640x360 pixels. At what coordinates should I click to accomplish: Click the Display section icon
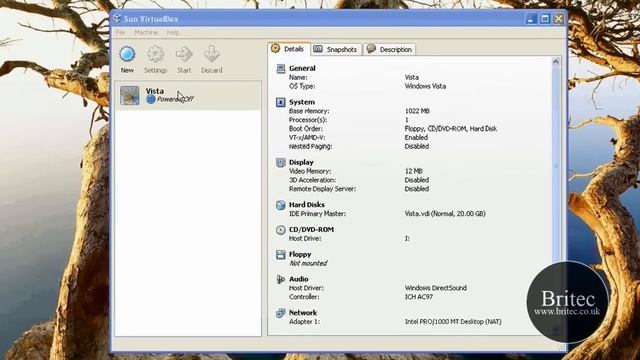[x=280, y=162]
